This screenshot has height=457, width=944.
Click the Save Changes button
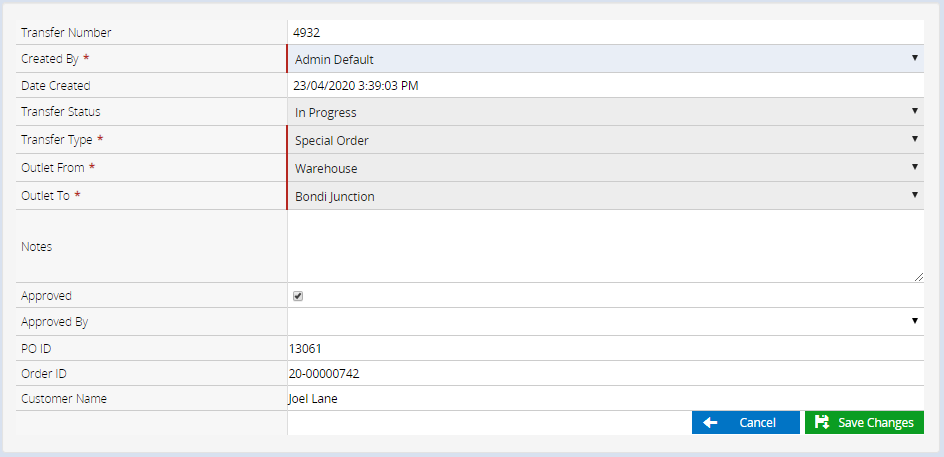click(x=864, y=423)
